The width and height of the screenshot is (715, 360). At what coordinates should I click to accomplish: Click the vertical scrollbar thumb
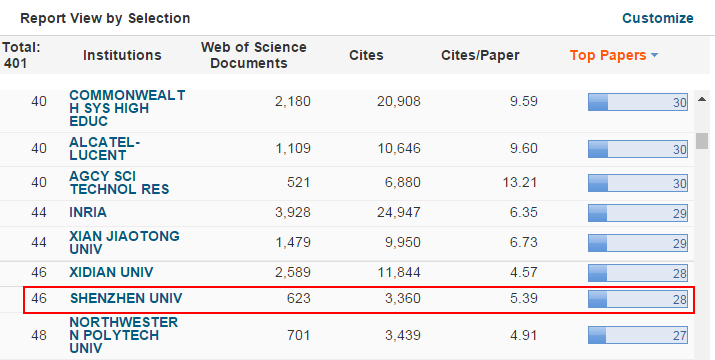[702, 141]
